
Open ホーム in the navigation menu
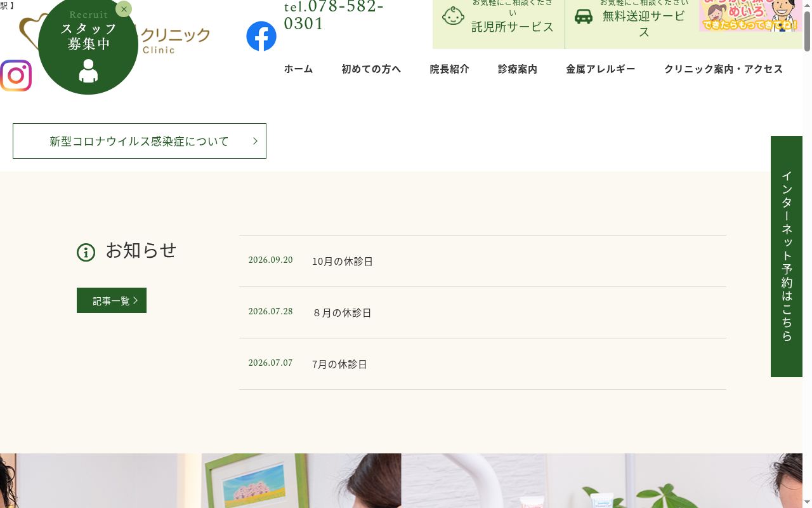click(x=298, y=69)
